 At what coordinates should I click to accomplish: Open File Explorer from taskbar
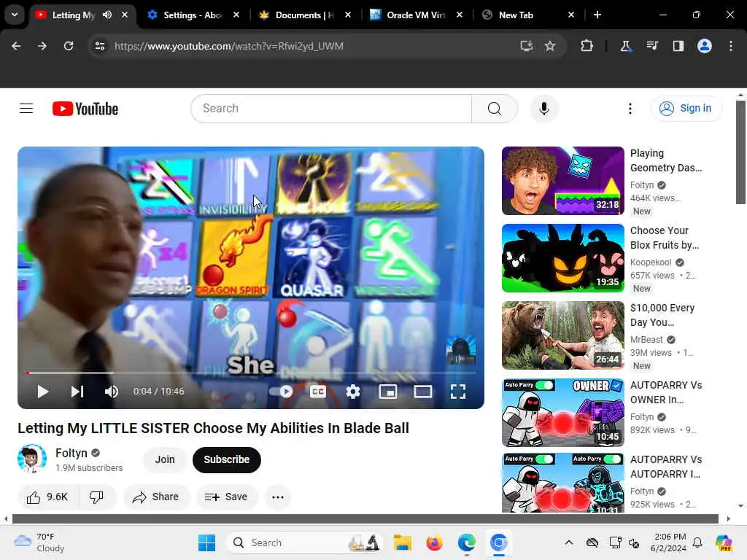coord(403,542)
